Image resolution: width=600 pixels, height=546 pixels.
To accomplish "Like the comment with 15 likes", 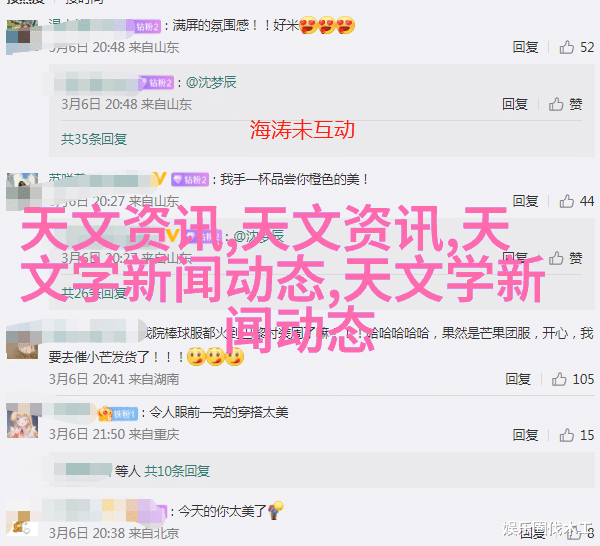I will coord(567,435).
